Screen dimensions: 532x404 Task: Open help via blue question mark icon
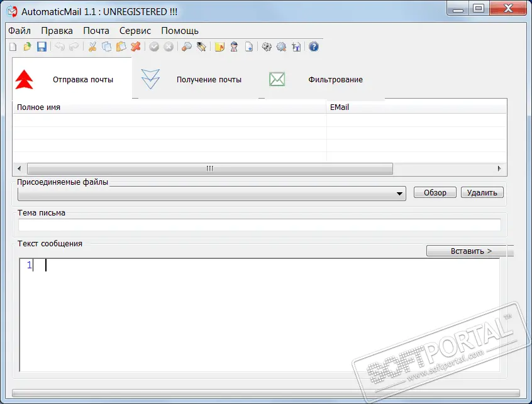(314, 46)
